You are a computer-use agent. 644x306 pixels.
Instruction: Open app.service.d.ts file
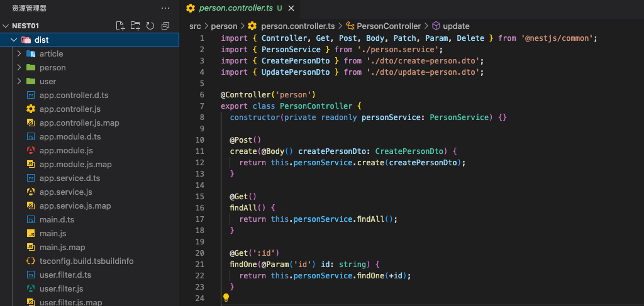pos(70,178)
